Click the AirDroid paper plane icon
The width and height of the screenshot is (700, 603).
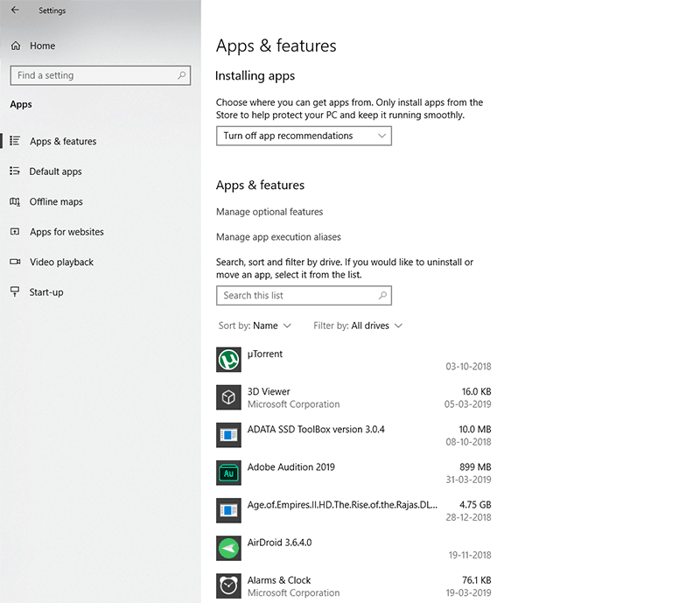[x=228, y=548]
